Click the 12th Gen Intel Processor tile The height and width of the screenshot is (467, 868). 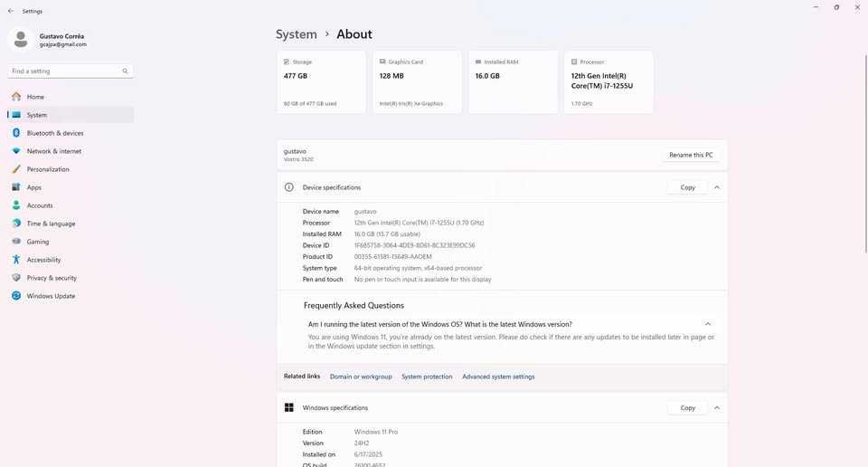(x=609, y=82)
